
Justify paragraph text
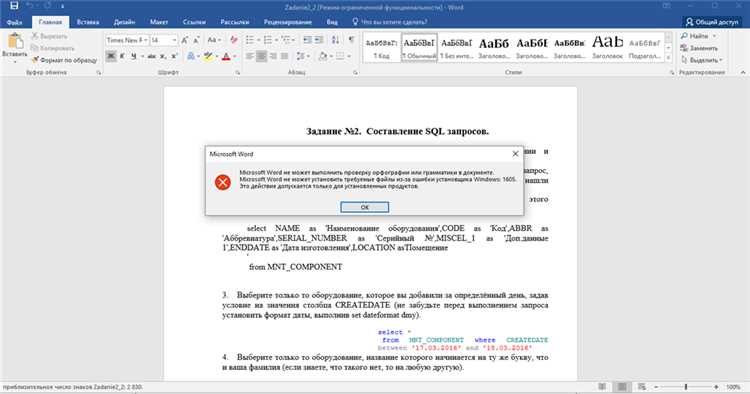coord(284,56)
